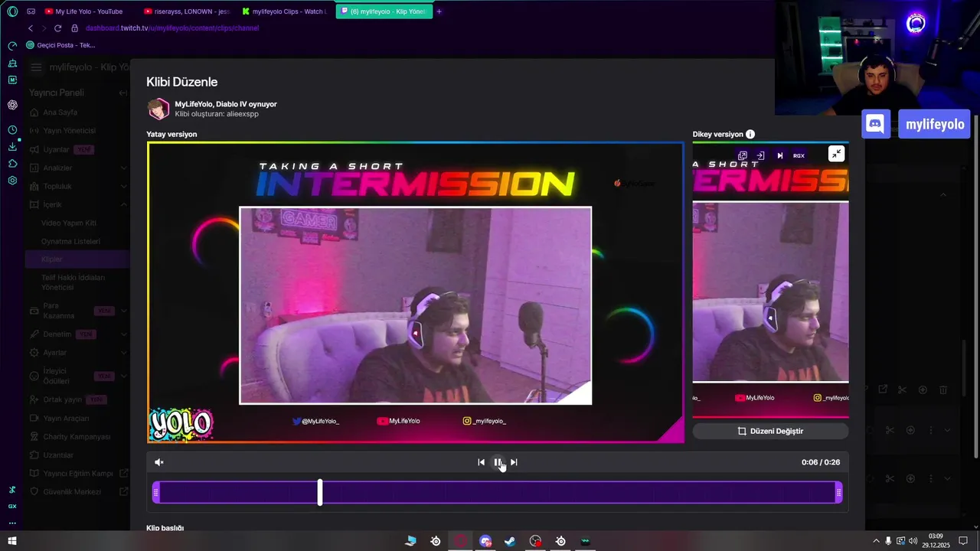The width and height of the screenshot is (980, 551).
Task: Click the right trim handle of timeline
Action: point(838,492)
